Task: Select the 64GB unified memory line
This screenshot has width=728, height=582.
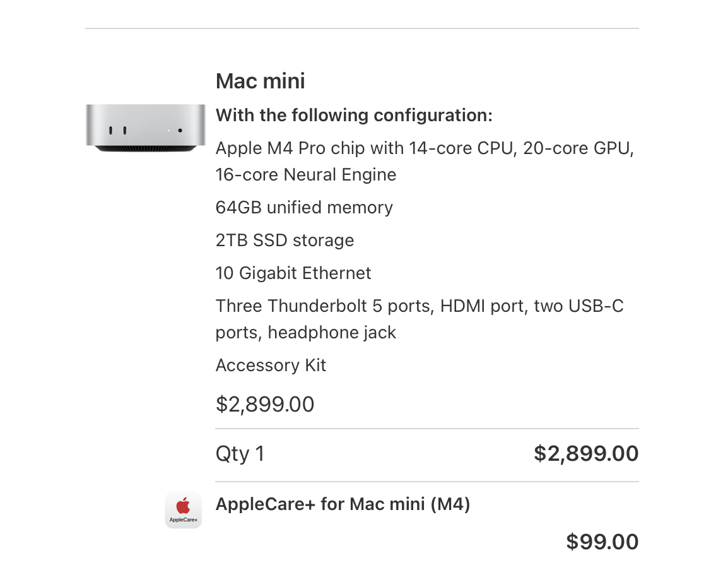Action: coord(304,208)
